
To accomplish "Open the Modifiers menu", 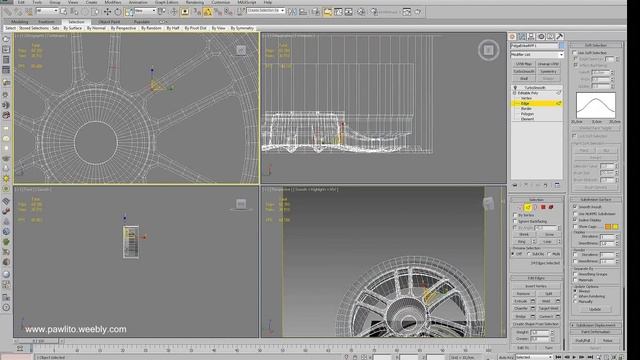I will click(x=113, y=2).
